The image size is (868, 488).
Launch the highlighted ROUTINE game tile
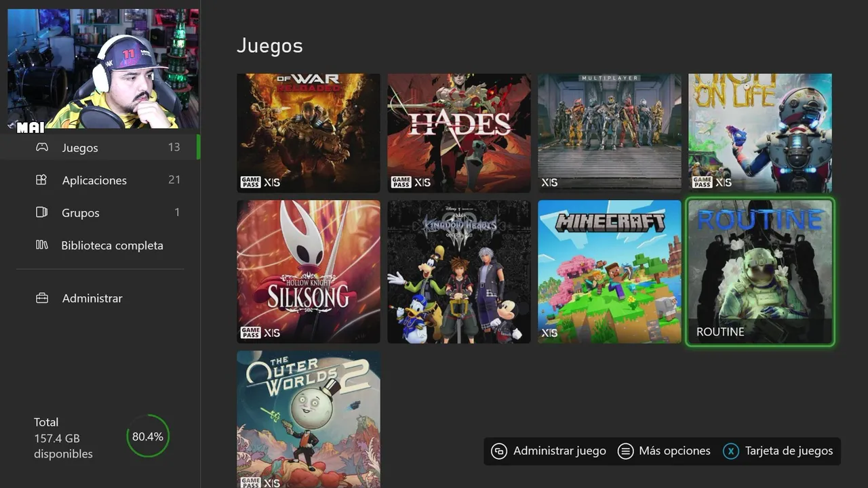(760, 272)
